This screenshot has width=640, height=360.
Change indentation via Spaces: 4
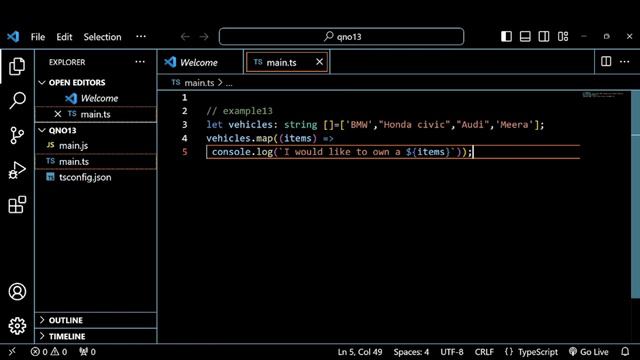[411, 351]
